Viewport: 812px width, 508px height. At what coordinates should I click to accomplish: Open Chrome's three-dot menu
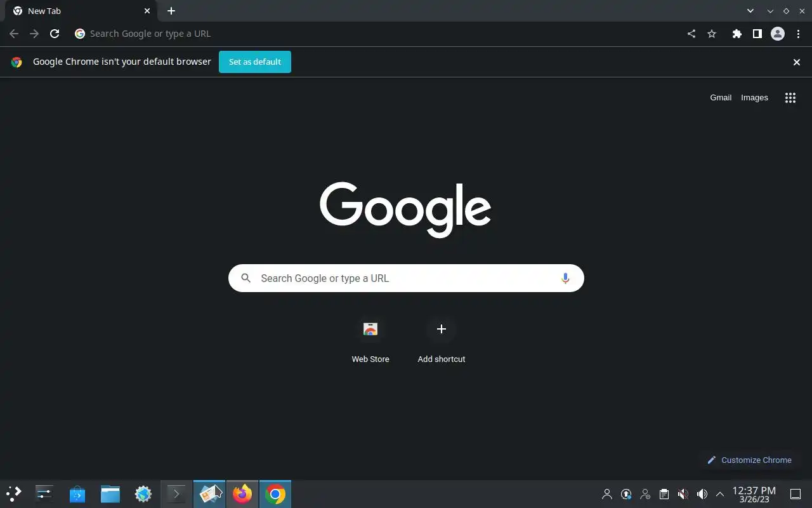(798, 34)
